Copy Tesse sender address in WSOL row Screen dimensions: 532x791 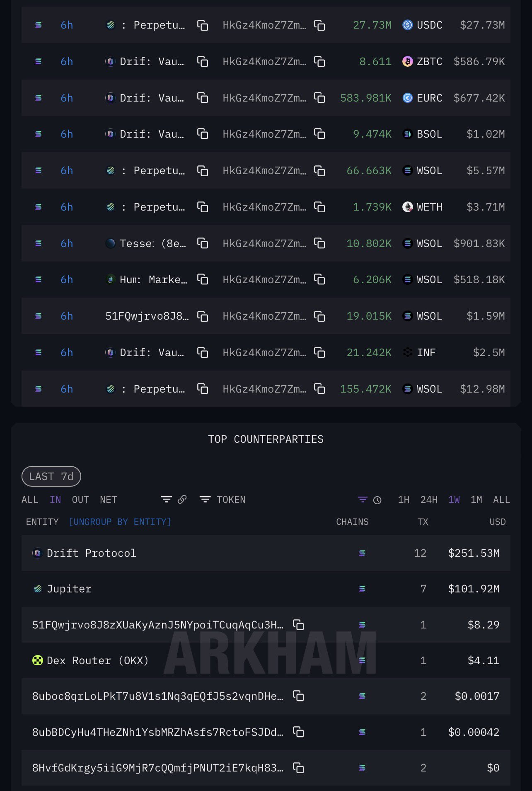pos(202,243)
